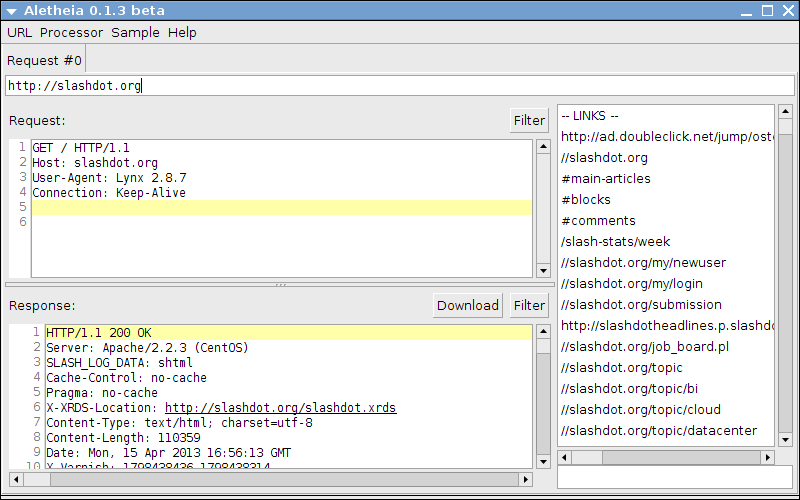The image size is (800, 500).
Task: Open the Processor menu
Action: click(71, 33)
